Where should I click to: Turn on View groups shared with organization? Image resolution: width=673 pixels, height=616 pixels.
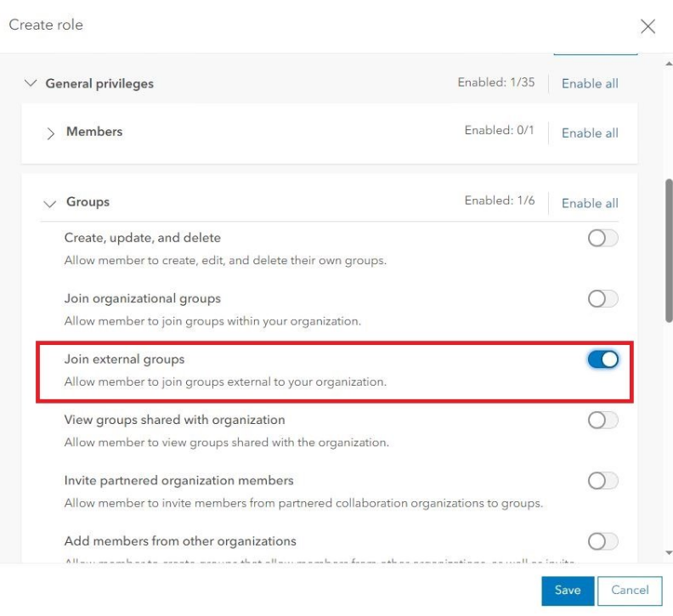602,421
